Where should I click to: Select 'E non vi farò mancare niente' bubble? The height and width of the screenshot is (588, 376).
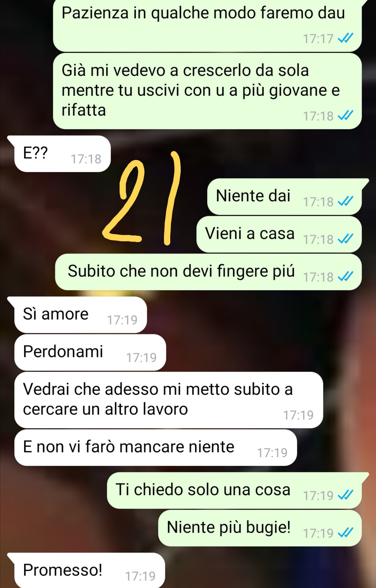click(155, 448)
